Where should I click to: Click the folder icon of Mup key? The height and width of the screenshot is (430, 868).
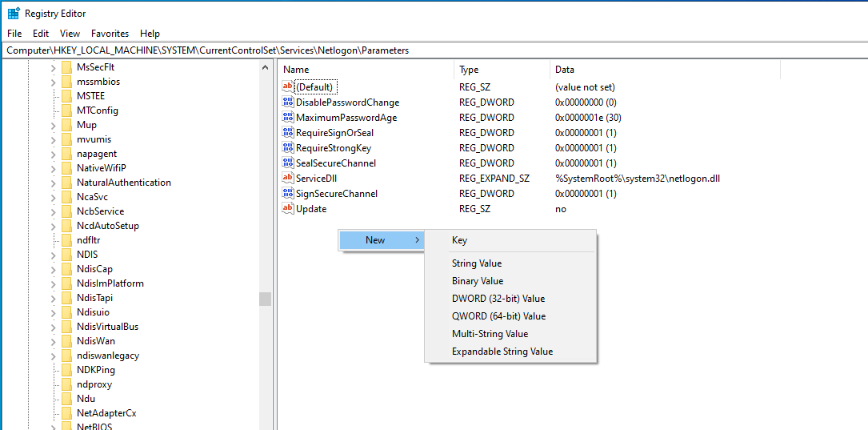coord(67,125)
